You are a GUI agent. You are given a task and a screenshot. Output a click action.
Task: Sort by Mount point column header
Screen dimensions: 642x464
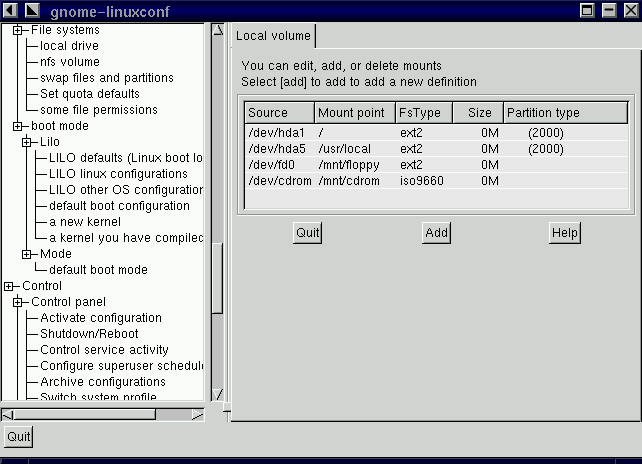[352, 113]
